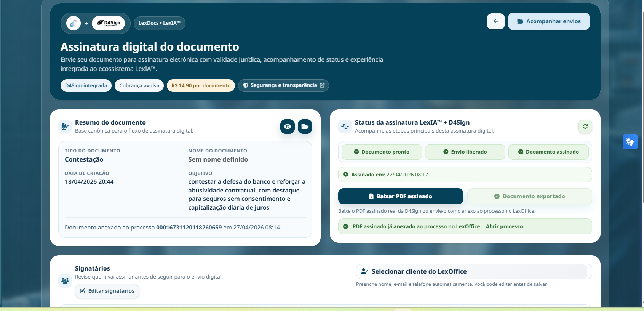The height and width of the screenshot is (311, 644).
Task: Click the user-check icon in client selector
Action: [x=364, y=271]
